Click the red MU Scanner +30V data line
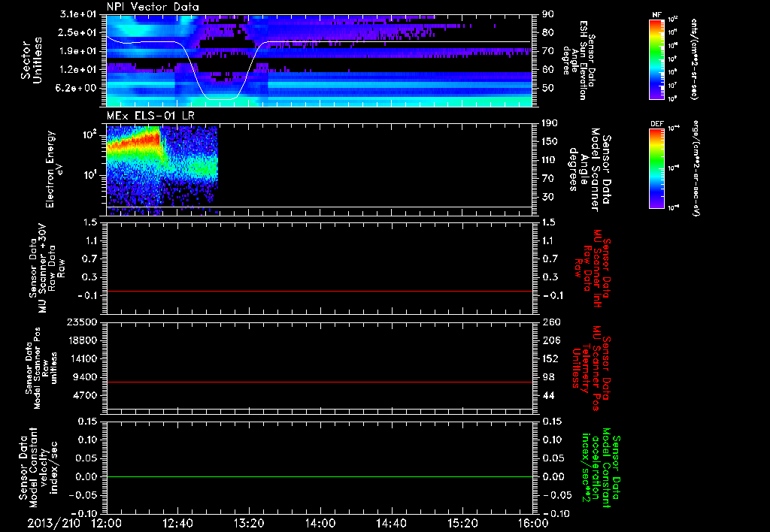Image resolution: width=770 pixels, height=532 pixels. [319, 291]
